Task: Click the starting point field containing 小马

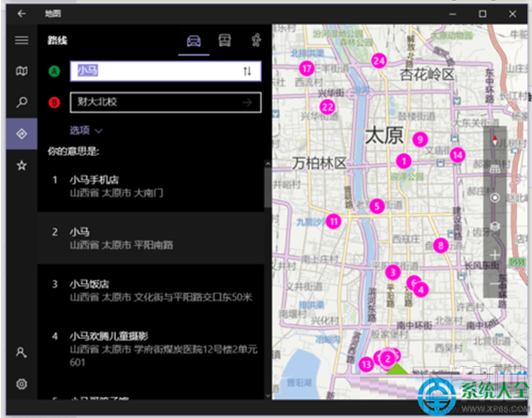Action: tap(166, 72)
